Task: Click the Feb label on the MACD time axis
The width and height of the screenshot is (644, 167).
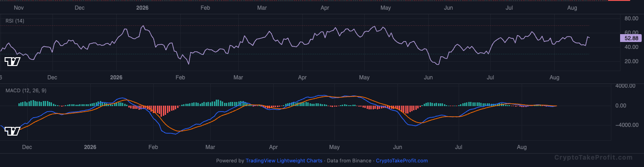Action: [x=153, y=147]
